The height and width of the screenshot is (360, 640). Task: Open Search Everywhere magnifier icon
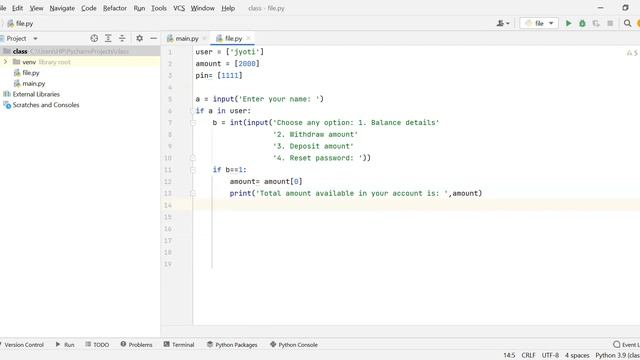627,23
